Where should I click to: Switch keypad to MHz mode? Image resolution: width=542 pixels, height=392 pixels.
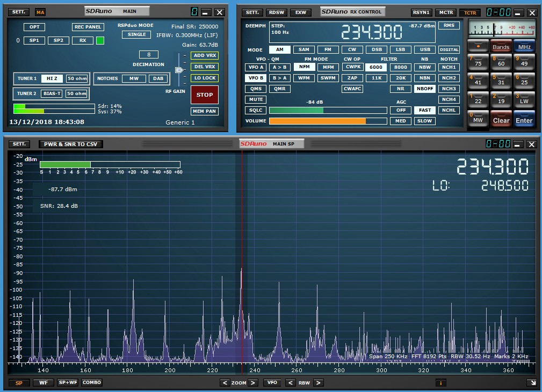[x=524, y=46]
